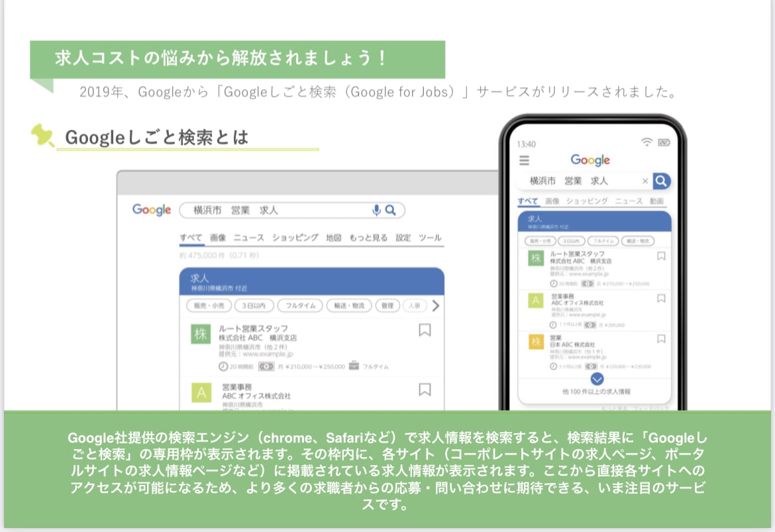The width and height of the screenshot is (775, 532).
Task: Toggle the desktop 輸送・物流 filter chip
Action: (349, 305)
